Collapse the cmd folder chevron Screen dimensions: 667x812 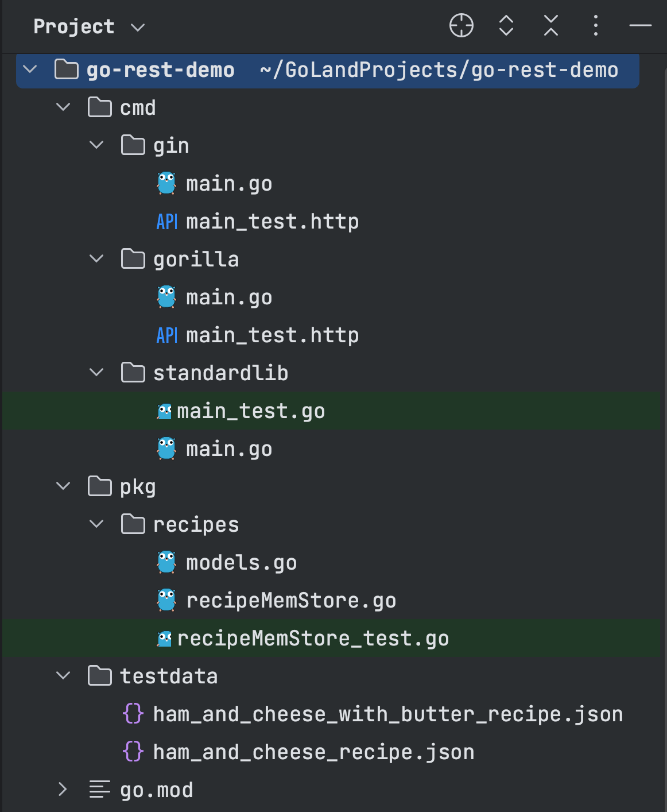coord(63,107)
